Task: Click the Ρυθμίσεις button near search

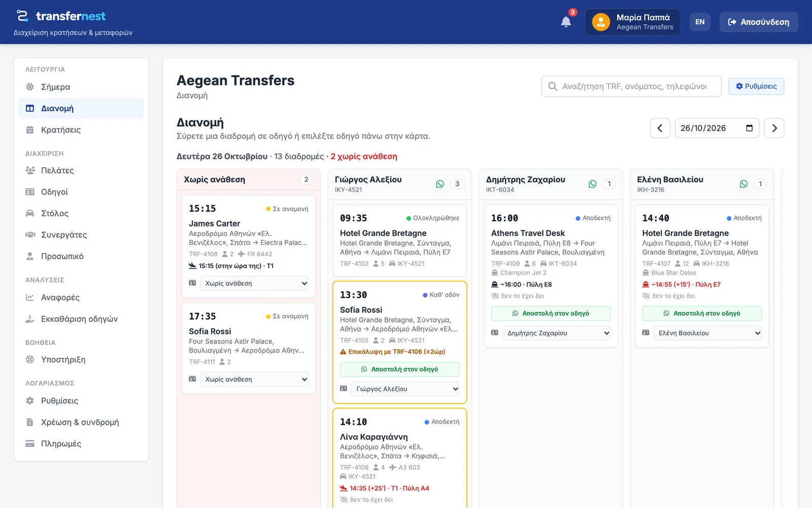Action: pos(756,86)
